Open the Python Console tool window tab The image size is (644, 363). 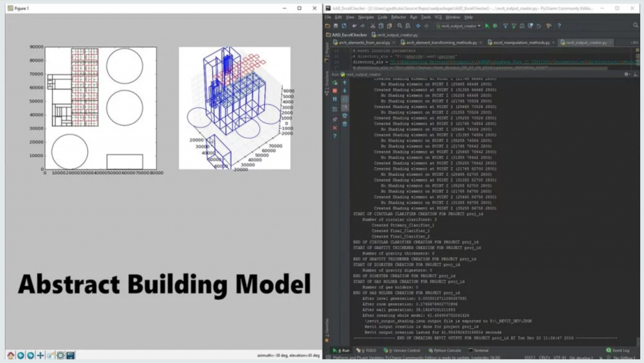tap(445, 350)
